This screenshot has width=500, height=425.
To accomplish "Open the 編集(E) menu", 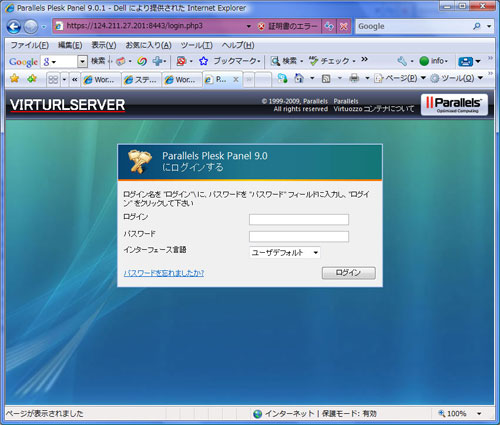I will [70, 45].
